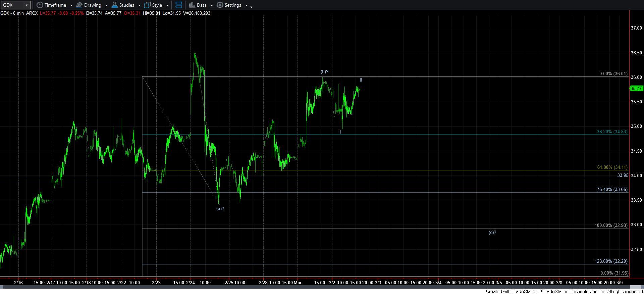Click the 3/4 date on time axis
Screen dimensions: 644x294
438,283
